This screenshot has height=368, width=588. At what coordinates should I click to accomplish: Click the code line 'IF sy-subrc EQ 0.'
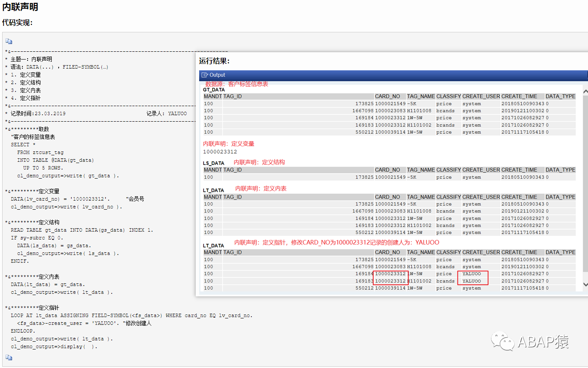point(37,238)
